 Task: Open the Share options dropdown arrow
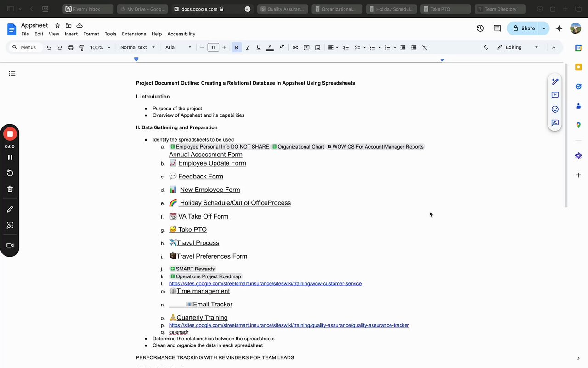click(x=544, y=28)
